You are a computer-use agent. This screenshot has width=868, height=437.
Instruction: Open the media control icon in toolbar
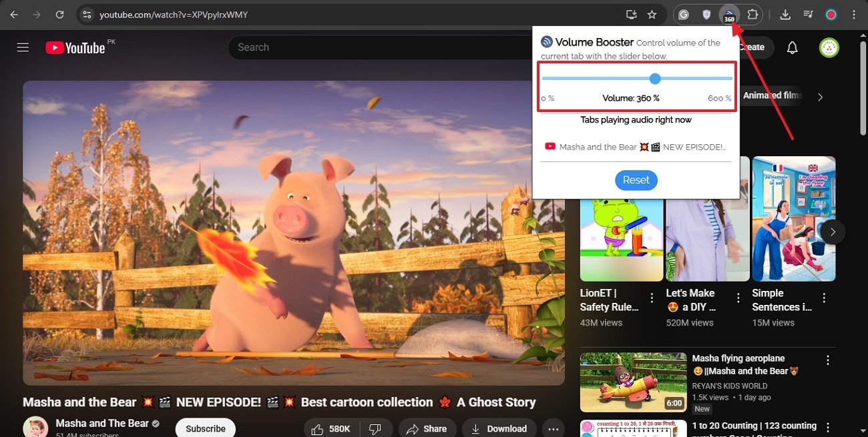click(x=808, y=14)
